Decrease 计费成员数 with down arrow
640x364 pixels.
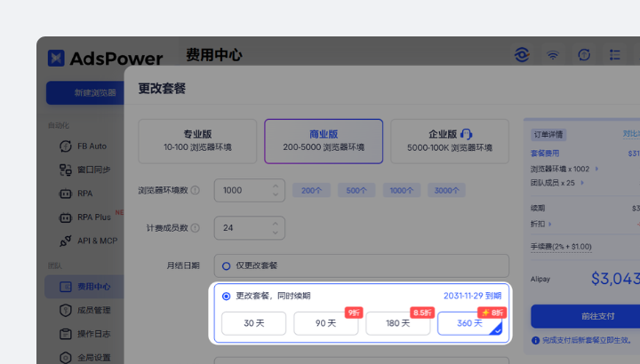point(276,233)
